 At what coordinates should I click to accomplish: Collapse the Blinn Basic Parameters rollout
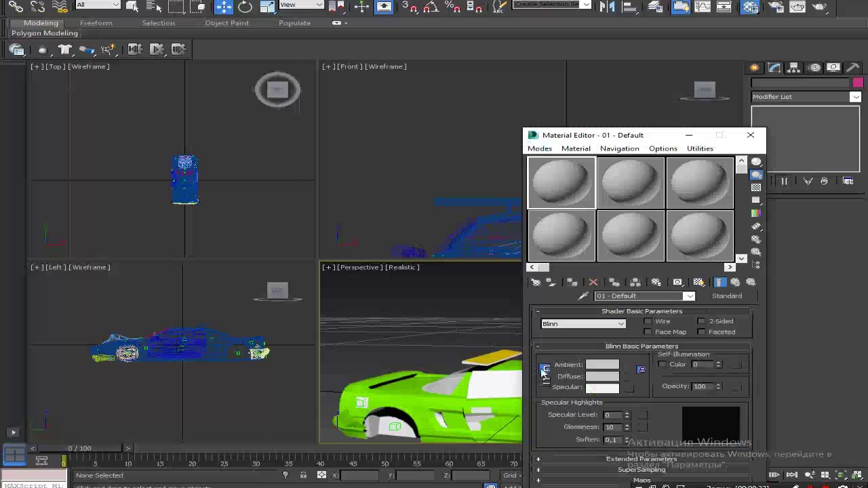point(642,346)
